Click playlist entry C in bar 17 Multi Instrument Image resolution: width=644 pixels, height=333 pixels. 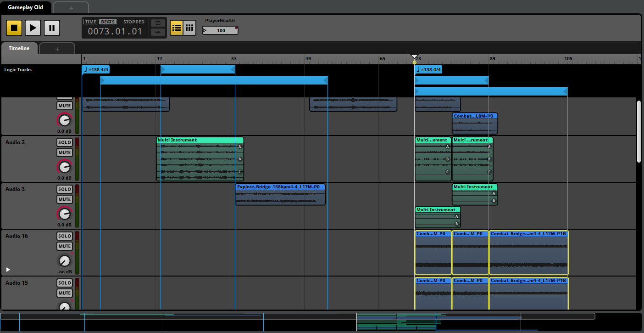[x=239, y=172]
